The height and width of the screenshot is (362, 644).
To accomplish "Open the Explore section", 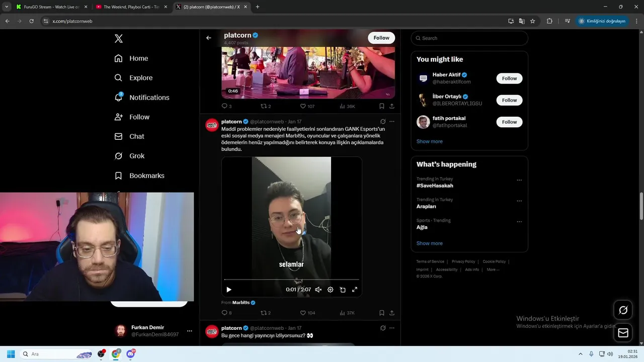I will tap(133, 78).
